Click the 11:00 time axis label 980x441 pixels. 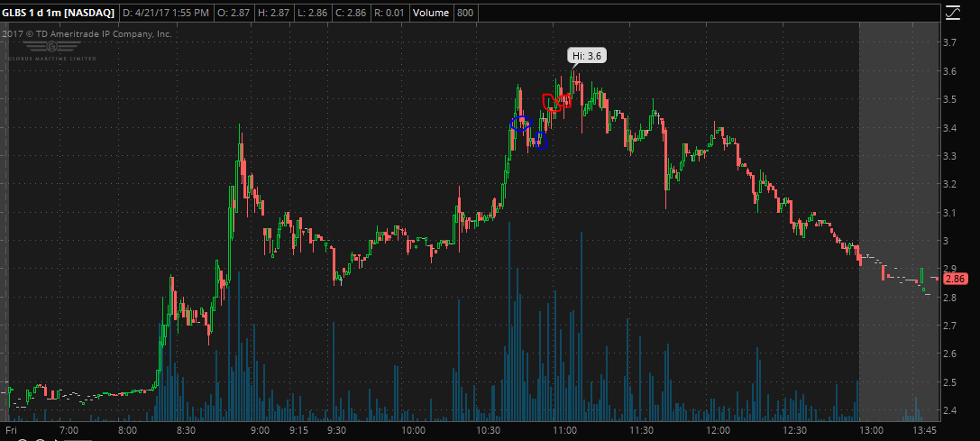(x=565, y=430)
